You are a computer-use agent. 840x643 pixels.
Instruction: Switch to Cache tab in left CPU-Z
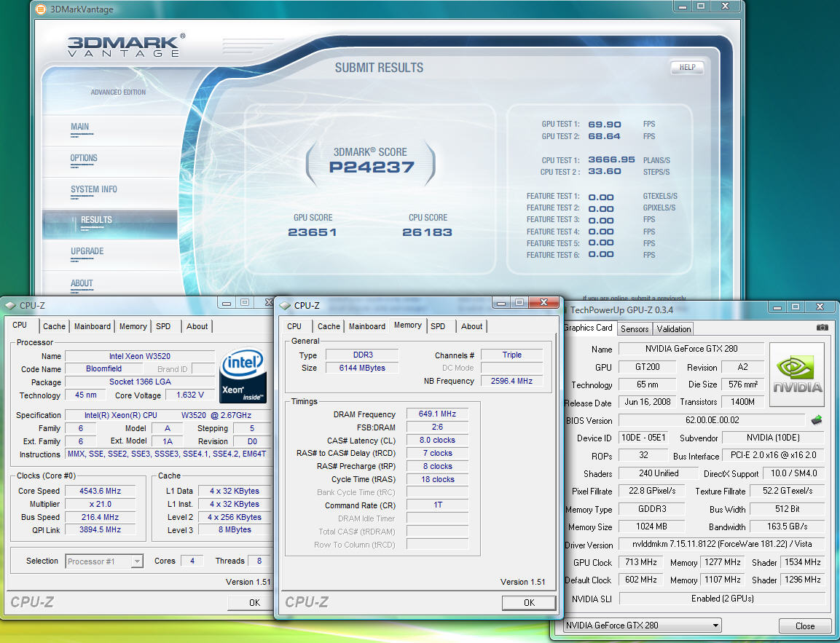[54, 326]
